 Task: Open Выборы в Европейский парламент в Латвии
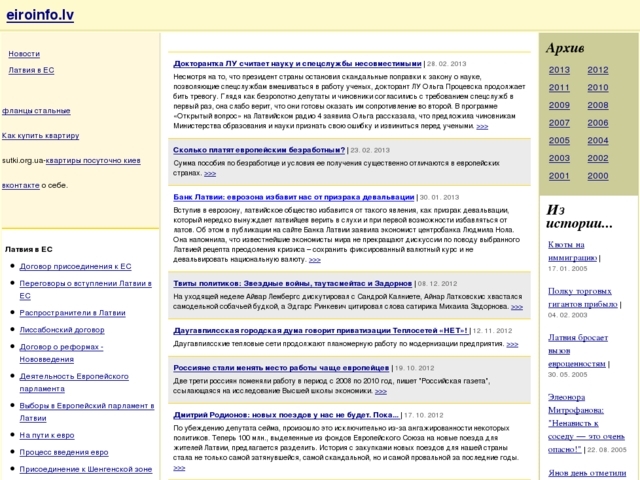87,412
